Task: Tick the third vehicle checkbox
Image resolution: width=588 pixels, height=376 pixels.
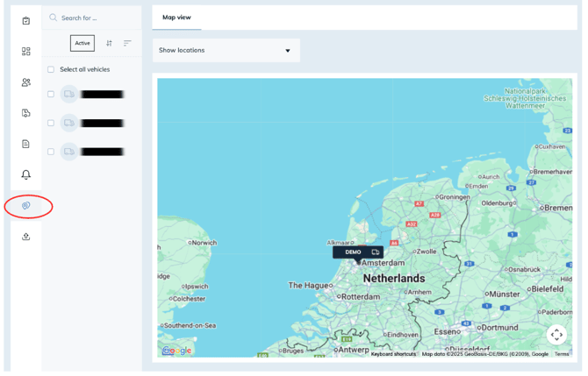Action: 51,152
